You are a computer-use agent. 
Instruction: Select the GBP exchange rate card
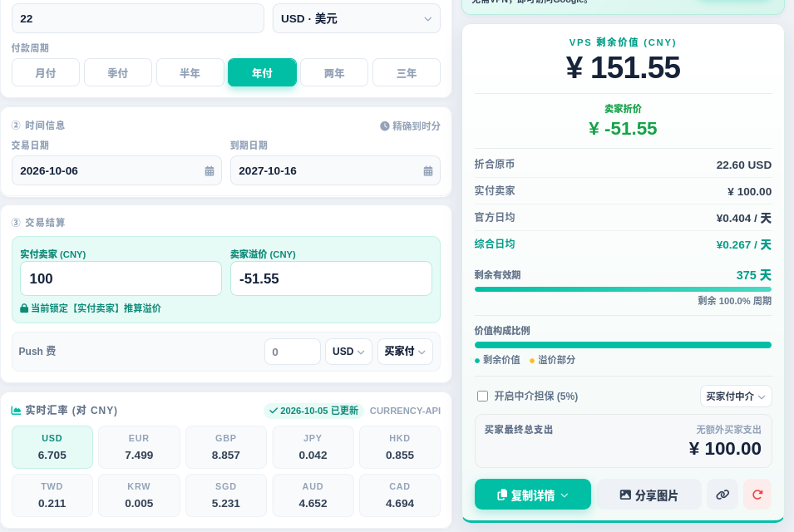226,447
